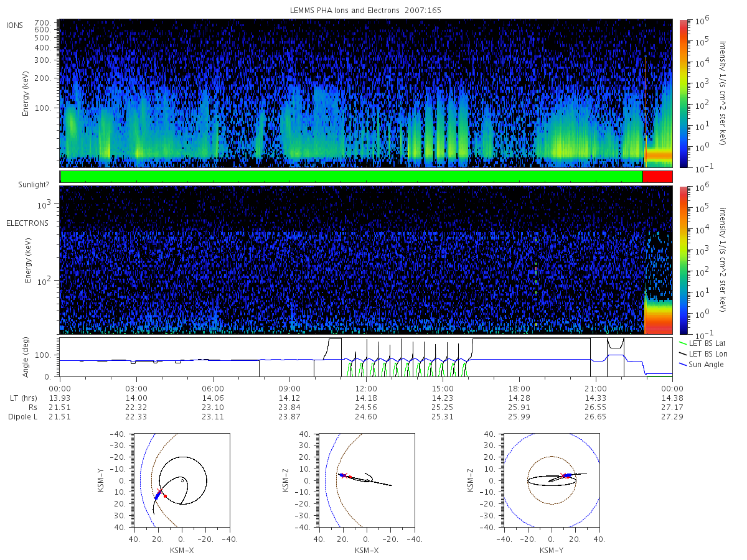Select the LET BS Lat legend entry
Screen dimensions: 747x560
pos(704,343)
